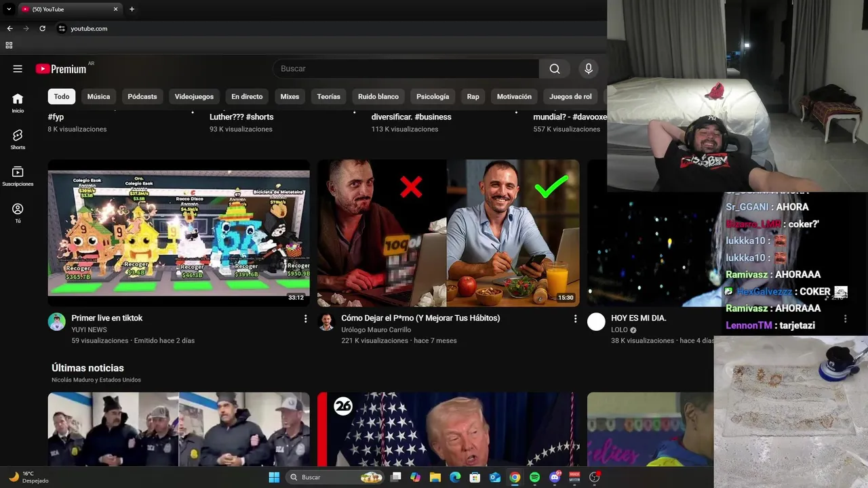The image size is (868, 488).
Task: Click the YouTube Premium logo
Action: [x=61, y=68]
